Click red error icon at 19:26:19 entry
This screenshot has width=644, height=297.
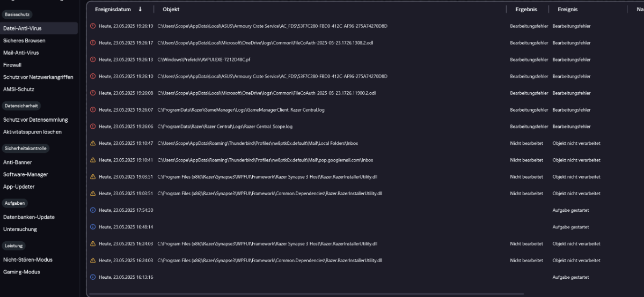tap(93, 26)
